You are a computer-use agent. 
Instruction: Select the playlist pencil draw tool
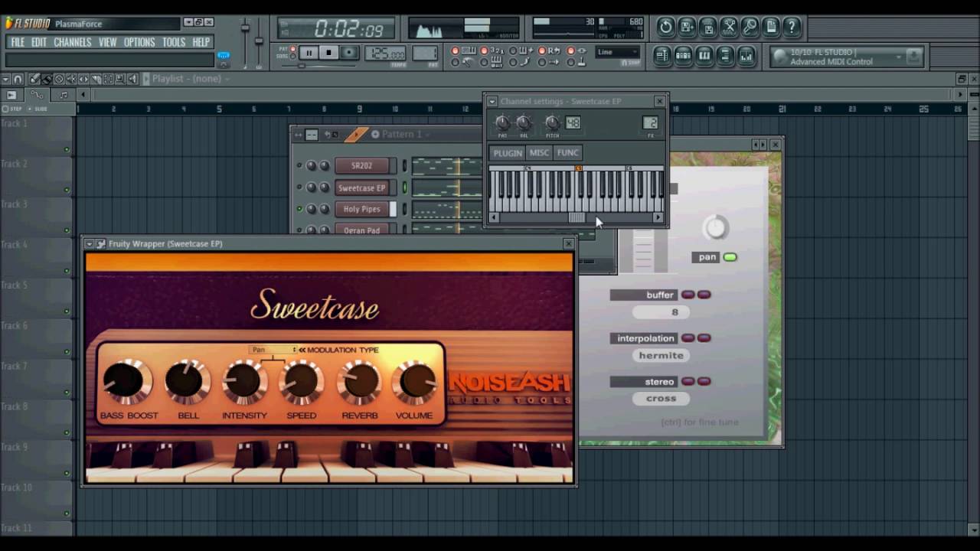(x=34, y=78)
